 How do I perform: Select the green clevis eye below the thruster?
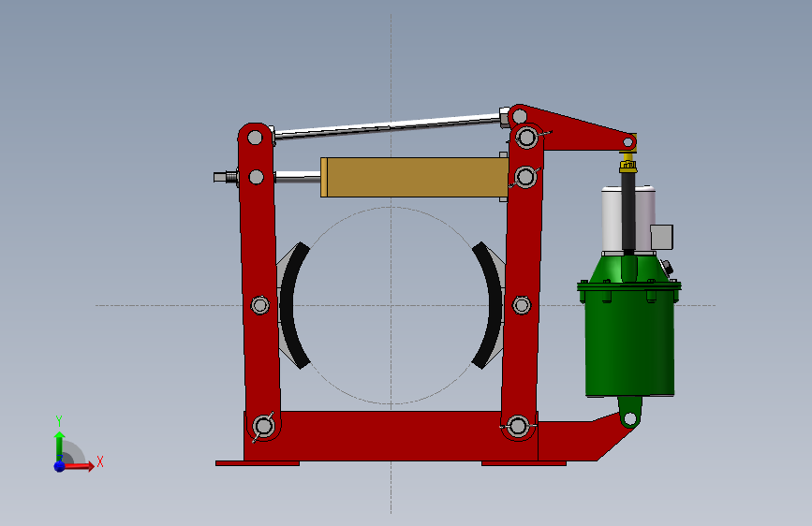[x=629, y=413]
